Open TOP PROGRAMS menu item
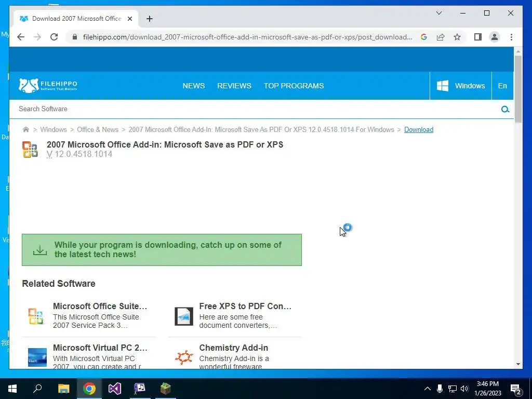The height and width of the screenshot is (399, 532). click(294, 86)
